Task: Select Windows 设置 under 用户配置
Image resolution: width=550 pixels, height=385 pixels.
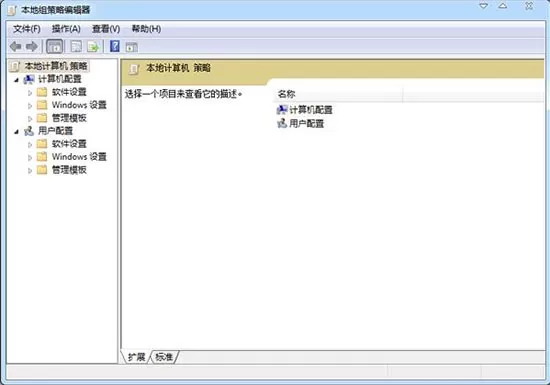Action: click(x=79, y=156)
